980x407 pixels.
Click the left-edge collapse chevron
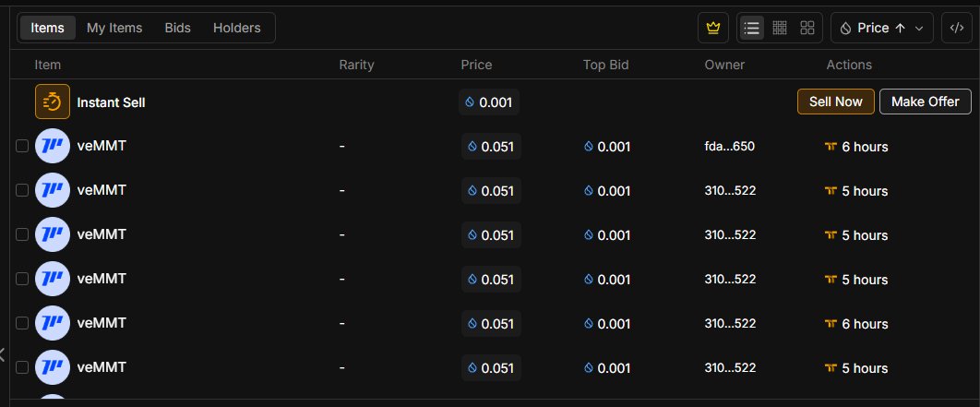click(x=3, y=355)
